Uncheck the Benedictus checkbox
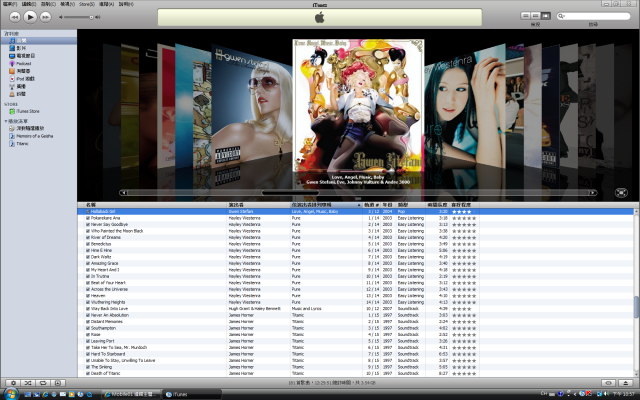The image size is (640, 400). (x=88, y=244)
